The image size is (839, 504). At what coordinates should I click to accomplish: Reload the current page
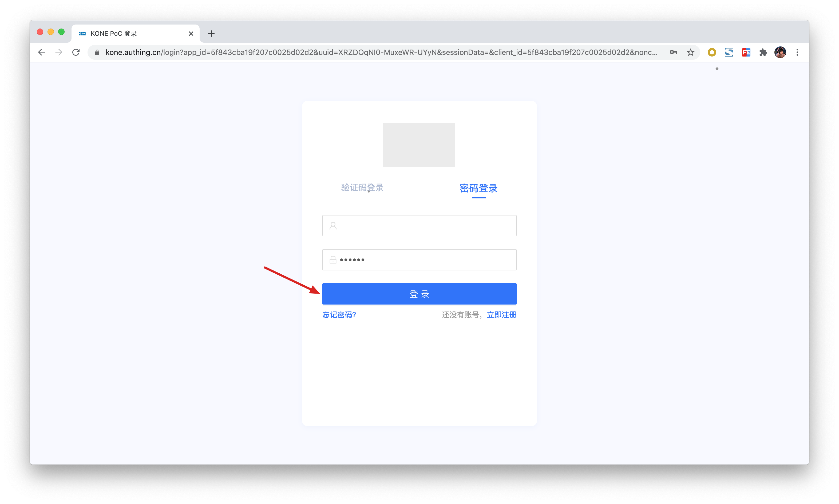click(76, 52)
